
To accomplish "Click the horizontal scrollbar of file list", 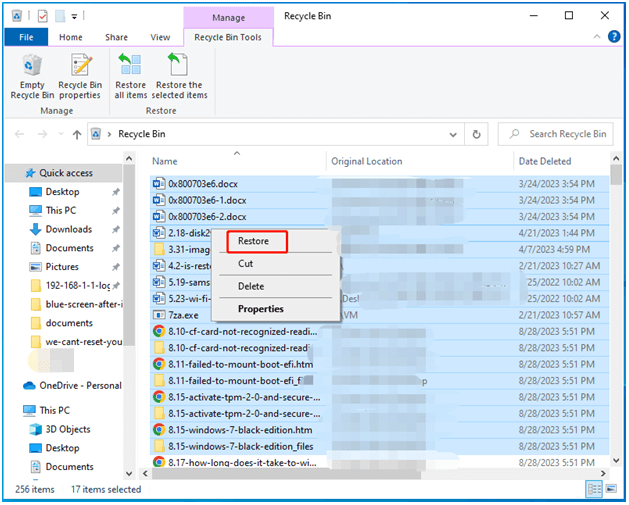I will pos(286,474).
